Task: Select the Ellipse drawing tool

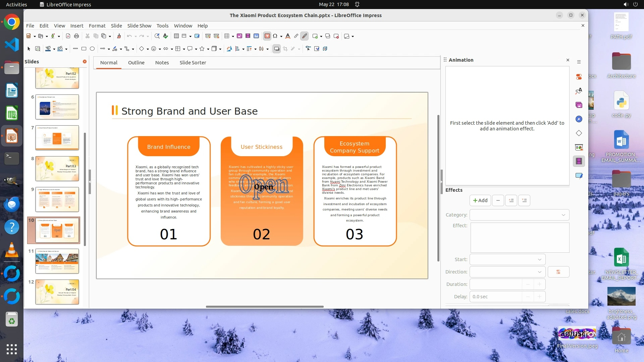Action: pyautogui.click(x=92, y=49)
